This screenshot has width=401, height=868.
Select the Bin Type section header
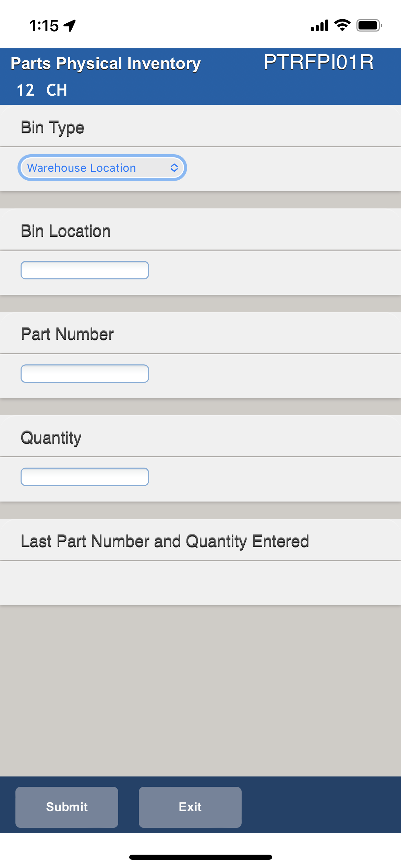pos(52,128)
